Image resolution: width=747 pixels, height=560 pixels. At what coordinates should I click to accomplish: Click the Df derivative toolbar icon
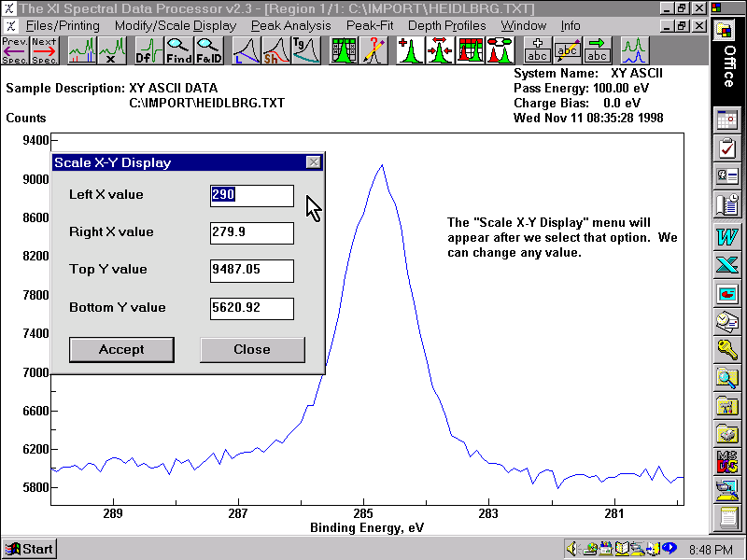(148, 50)
